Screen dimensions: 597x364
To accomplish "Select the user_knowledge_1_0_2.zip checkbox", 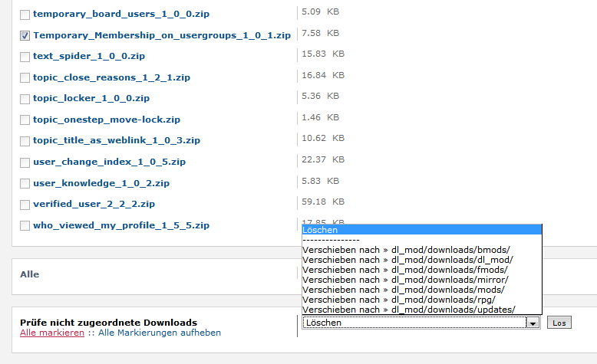I will point(25,184).
